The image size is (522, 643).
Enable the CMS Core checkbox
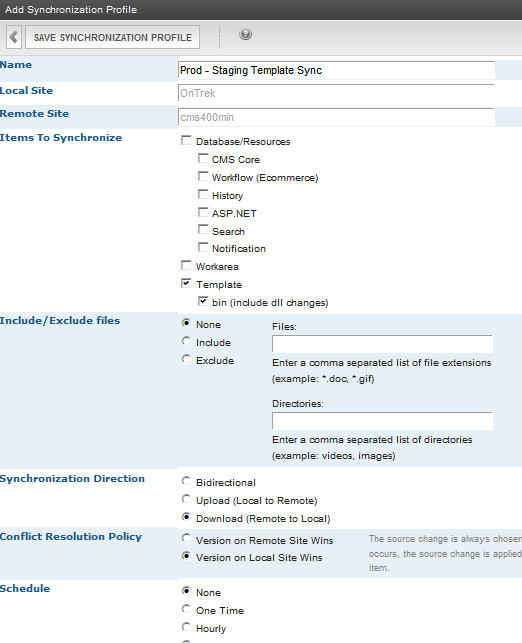pyautogui.click(x=203, y=158)
